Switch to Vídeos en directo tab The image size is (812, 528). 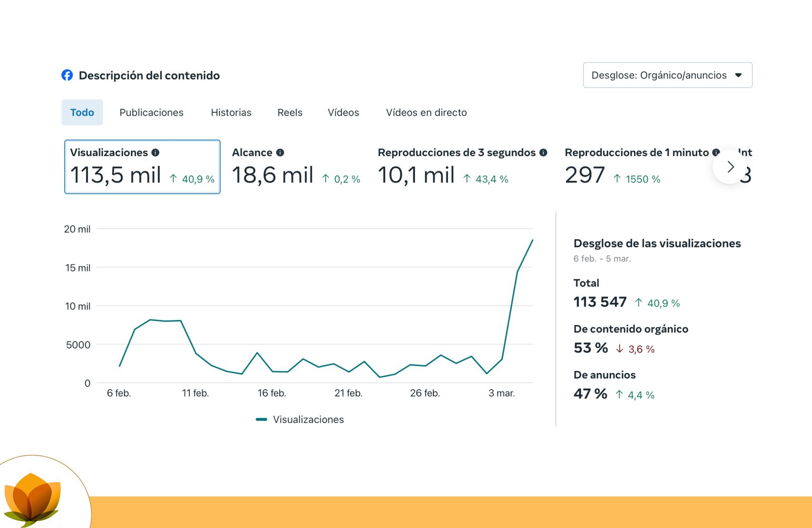[426, 113]
